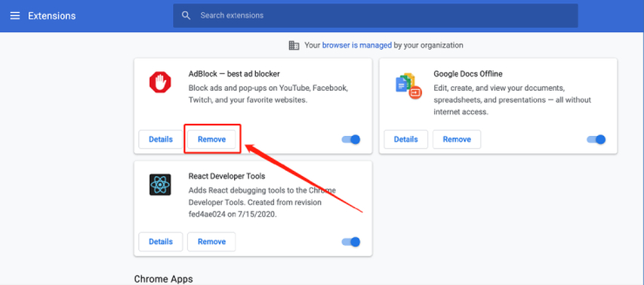Click the AdBlock stop-hand icon
Screen dimensions: 644x285
click(160, 82)
